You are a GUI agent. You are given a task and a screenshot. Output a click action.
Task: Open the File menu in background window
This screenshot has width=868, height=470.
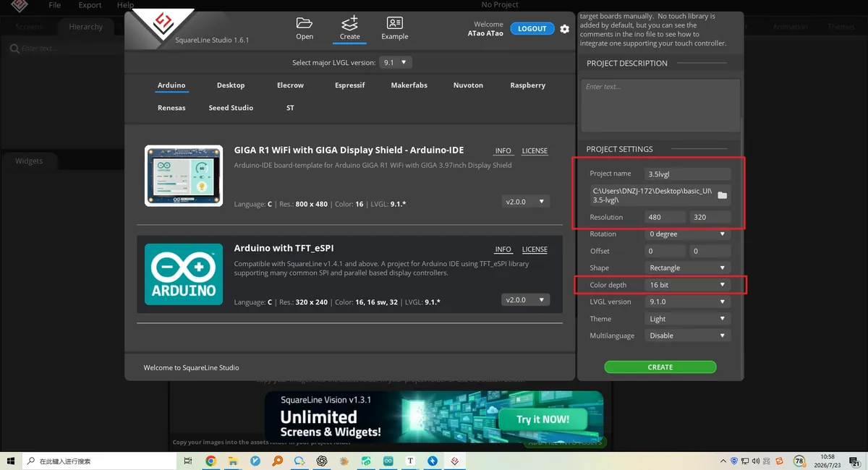point(55,5)
